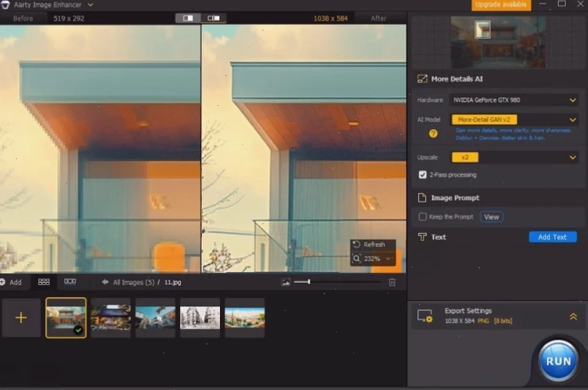Expand the Export Settings double chevron

[x=573, y=317]
